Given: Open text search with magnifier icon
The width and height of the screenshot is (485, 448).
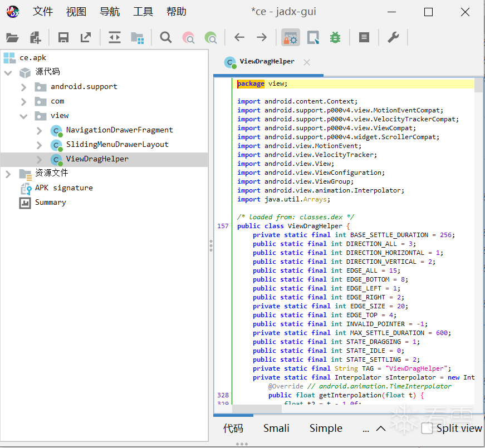Looking at the screenshot, I should [166, 38].
